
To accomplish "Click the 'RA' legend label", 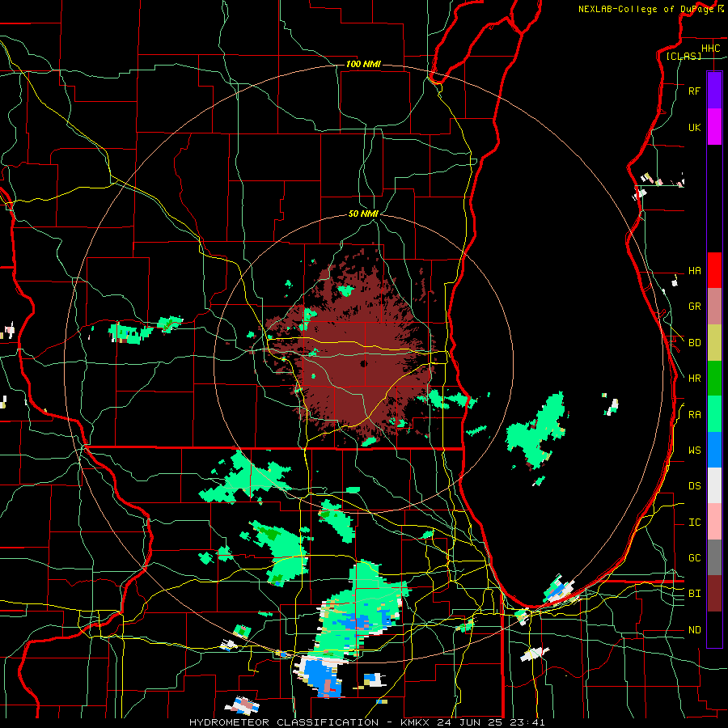I will (694, 415).
